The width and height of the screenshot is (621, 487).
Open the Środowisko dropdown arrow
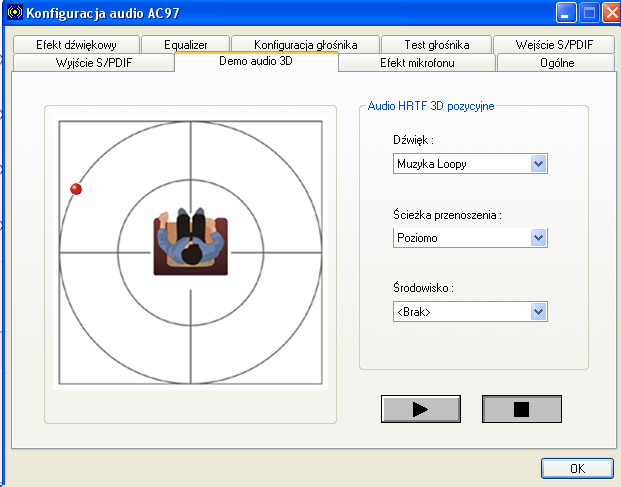[x=538, y=312]
